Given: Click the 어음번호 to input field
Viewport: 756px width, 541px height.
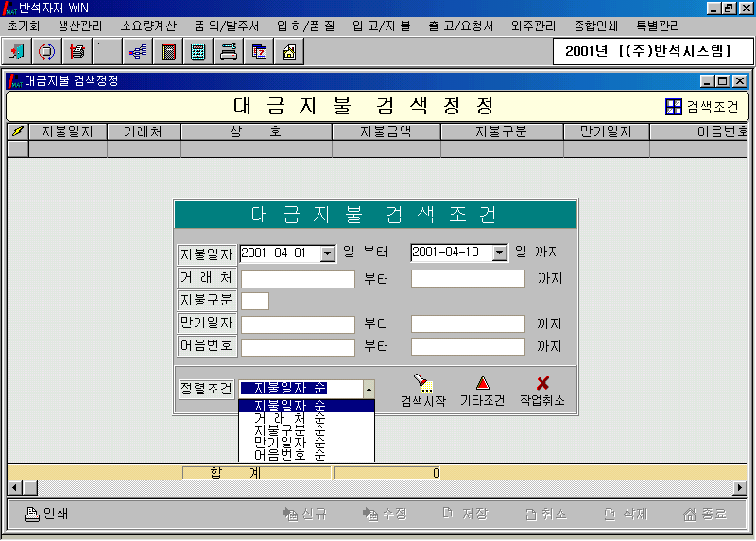Looking at the screenshot, I should tap(468, 346).
